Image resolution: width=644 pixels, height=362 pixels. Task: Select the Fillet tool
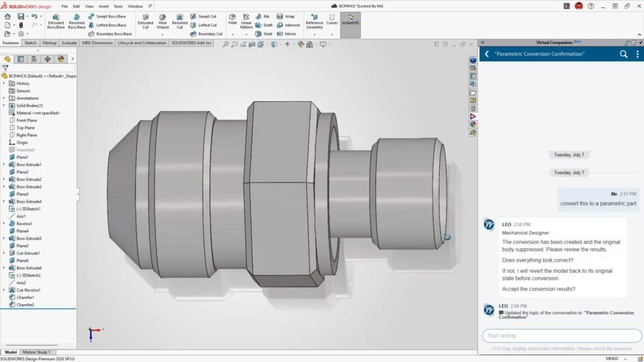(x=233, y=19)
